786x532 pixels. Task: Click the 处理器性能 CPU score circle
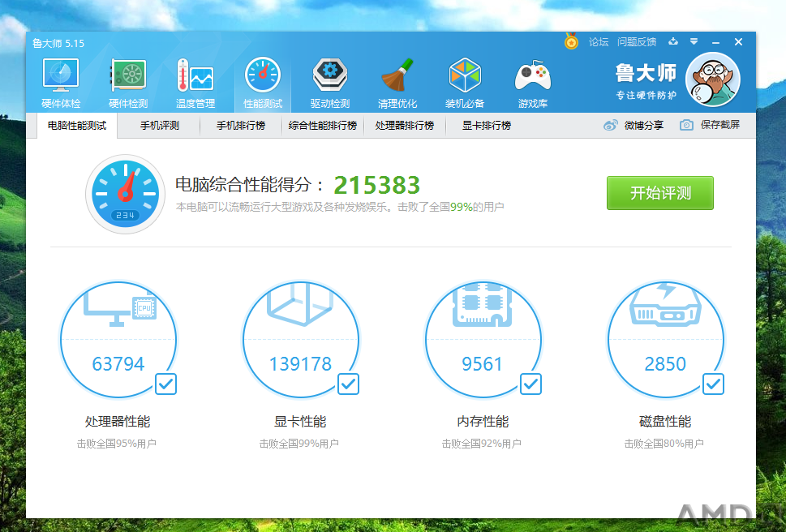pyautogui.click(x=118, y=340)
